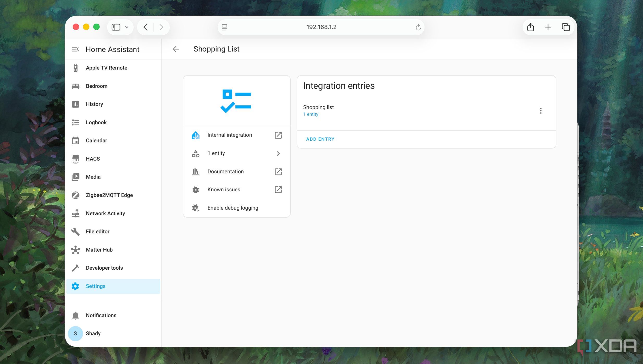643x364 pixels.
Task: Expand the 1 entity chevron arrow
Action: (278, 153)
